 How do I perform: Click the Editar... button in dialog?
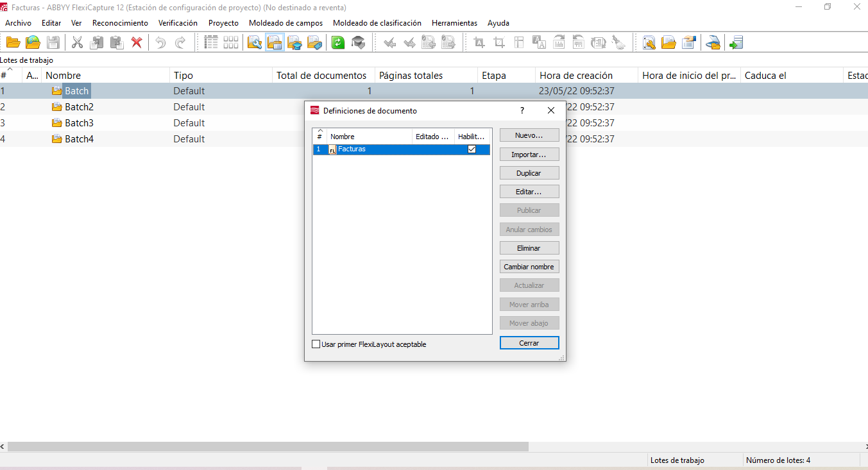point(529,192)
